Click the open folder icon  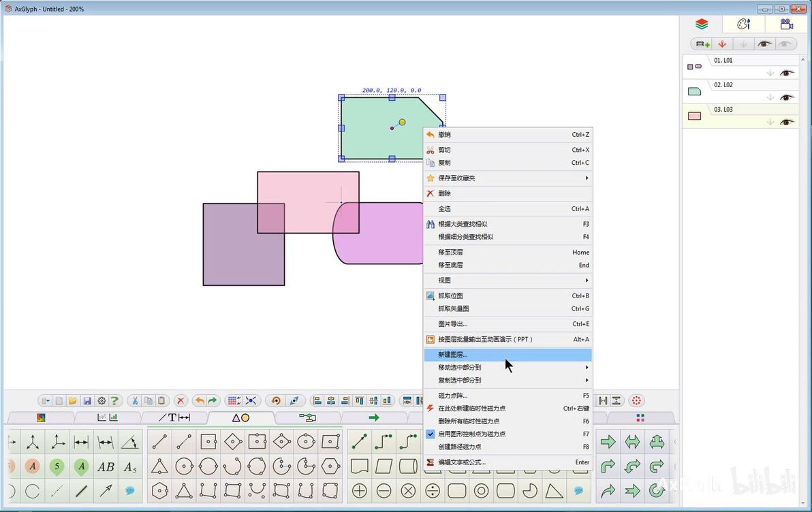[x=72, y=401]
